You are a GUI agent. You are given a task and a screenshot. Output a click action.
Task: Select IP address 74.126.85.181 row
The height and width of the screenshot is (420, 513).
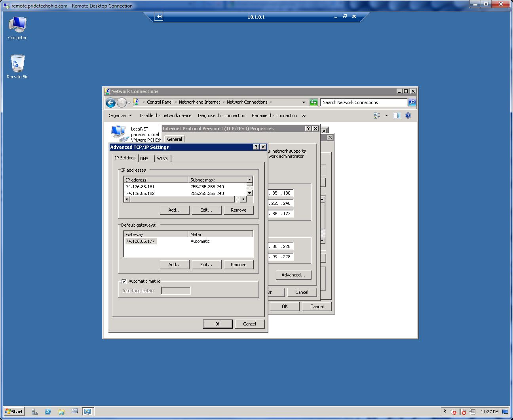pos(185,187)
